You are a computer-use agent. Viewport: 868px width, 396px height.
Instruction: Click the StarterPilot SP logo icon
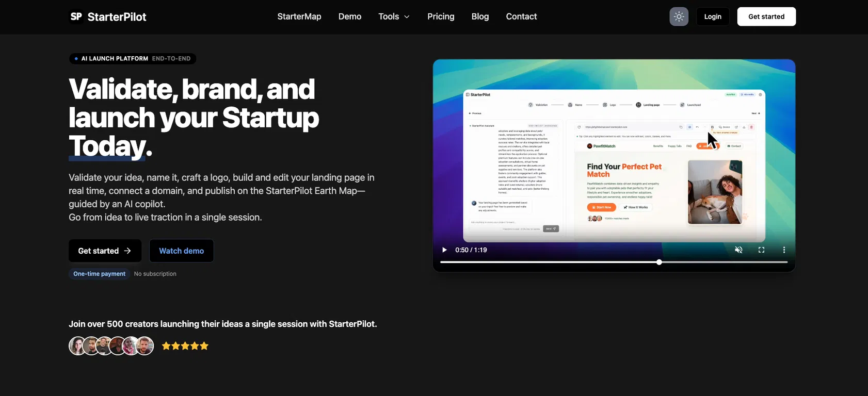(76, 16)
